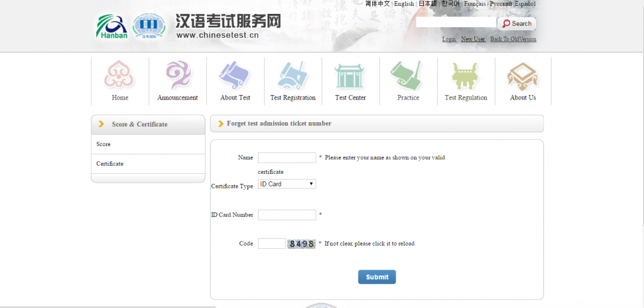
Task: Click the Search button
Action: 516,23
